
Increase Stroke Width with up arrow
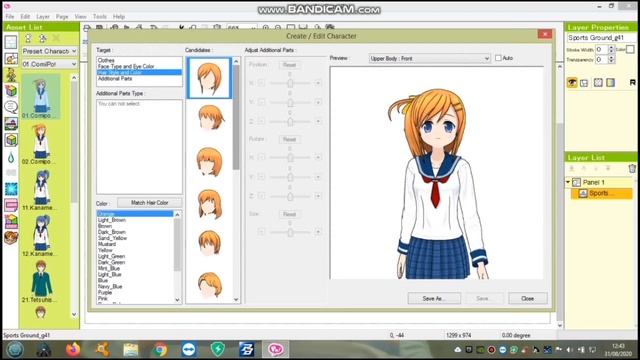(611, 47)
